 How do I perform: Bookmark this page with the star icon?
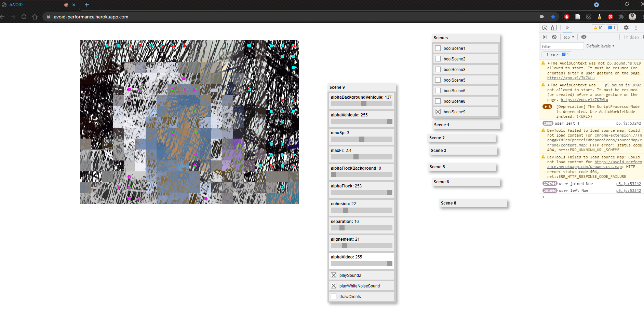click(x=553, y=17)
